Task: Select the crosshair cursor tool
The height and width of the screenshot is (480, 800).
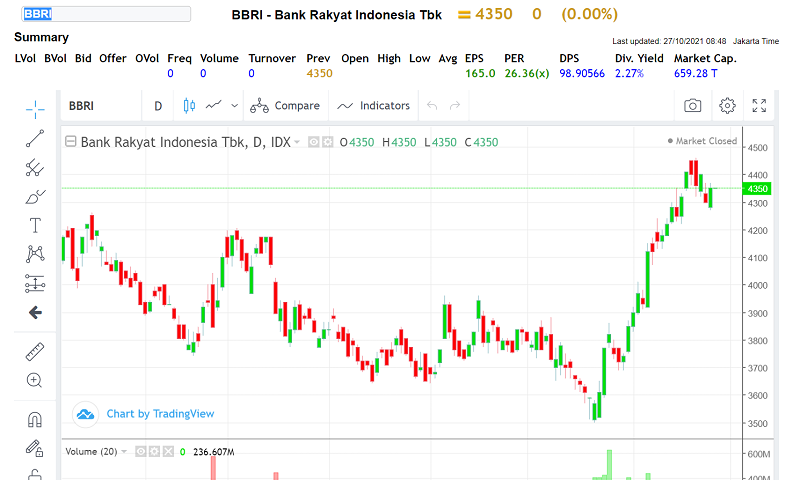Action: [x=35, y=107]
